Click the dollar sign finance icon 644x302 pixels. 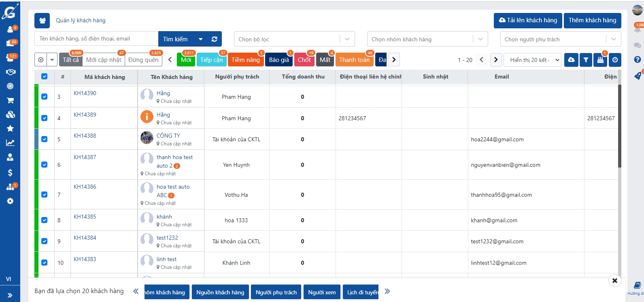10,173
